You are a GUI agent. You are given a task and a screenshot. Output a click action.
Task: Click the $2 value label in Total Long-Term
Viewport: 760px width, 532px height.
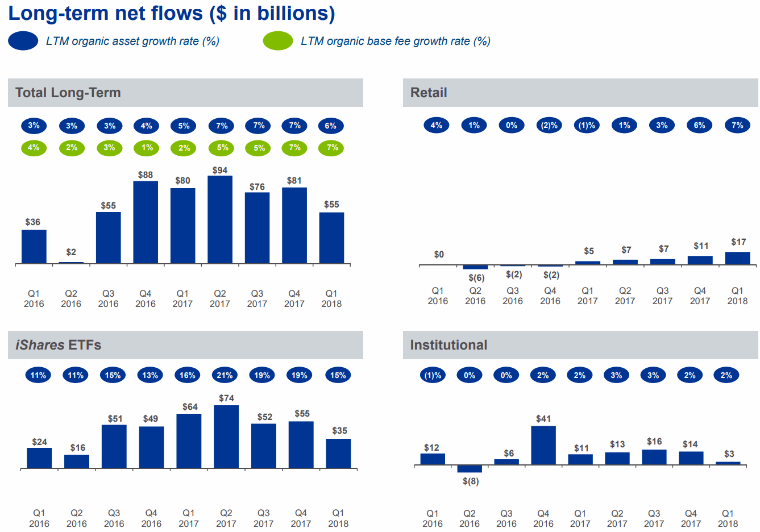[x=71, y=252]
